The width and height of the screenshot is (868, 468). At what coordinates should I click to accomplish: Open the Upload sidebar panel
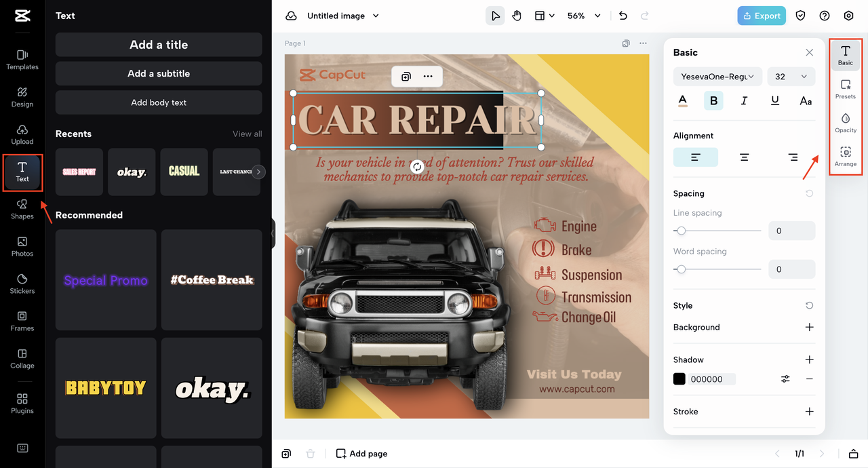click(x=22, y=134)
